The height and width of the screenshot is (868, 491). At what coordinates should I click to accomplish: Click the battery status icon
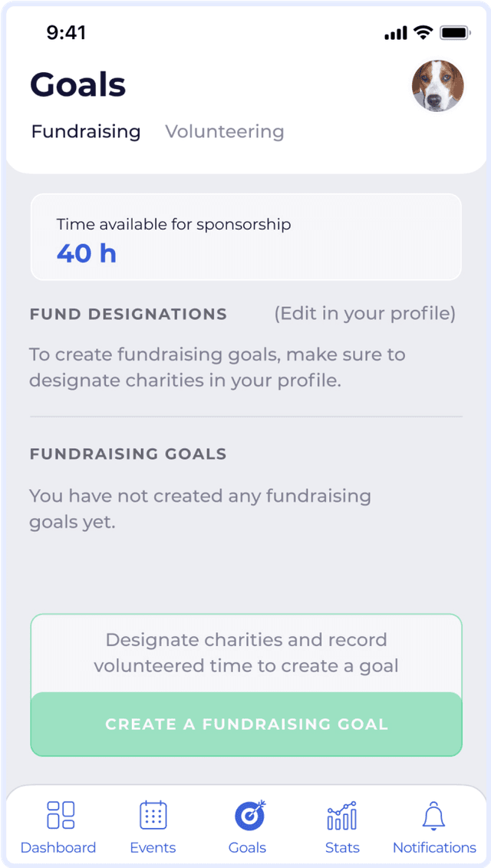455,33
